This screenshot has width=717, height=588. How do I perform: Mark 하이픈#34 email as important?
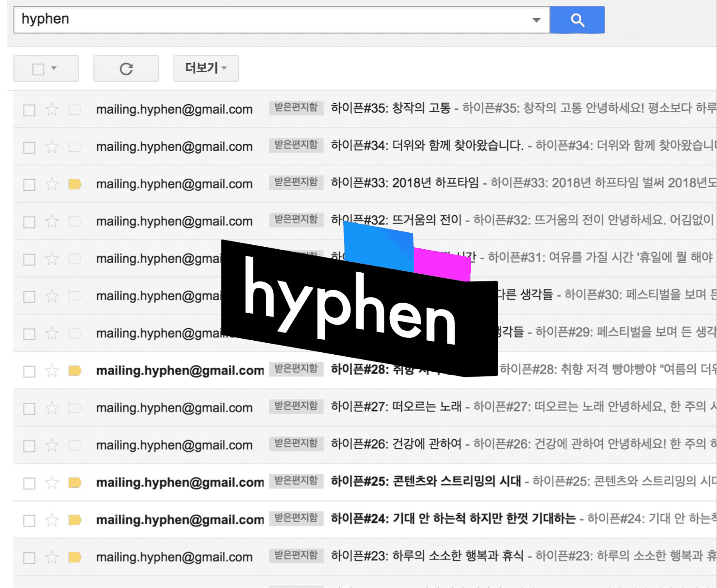75,147
